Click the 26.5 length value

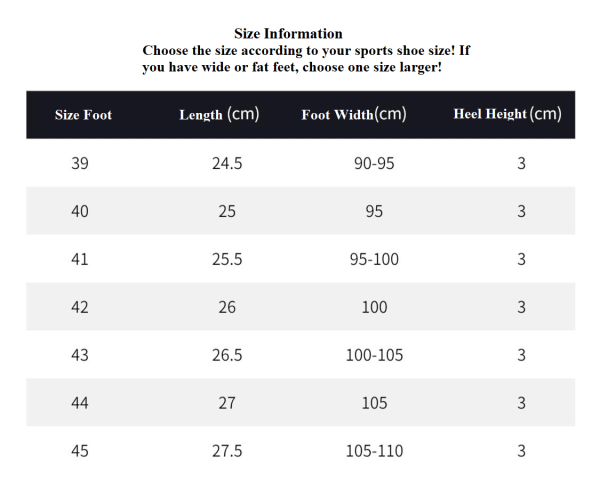click(227, 355)
